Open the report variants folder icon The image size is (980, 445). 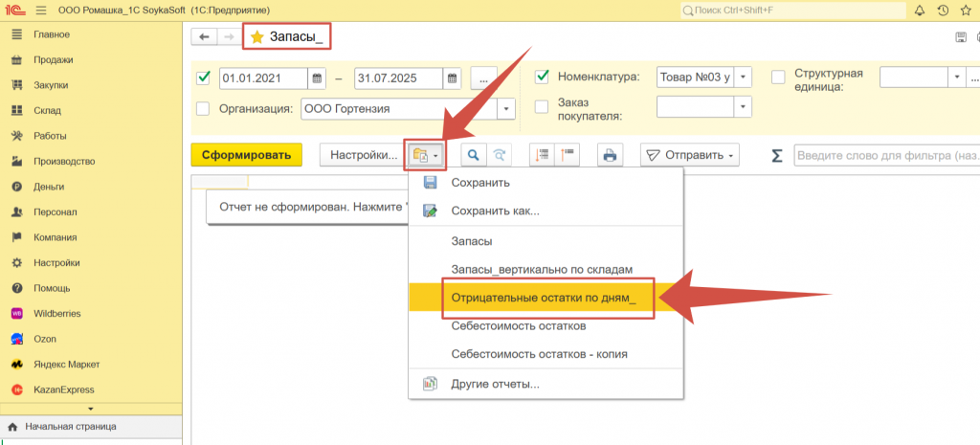point(425,155)
